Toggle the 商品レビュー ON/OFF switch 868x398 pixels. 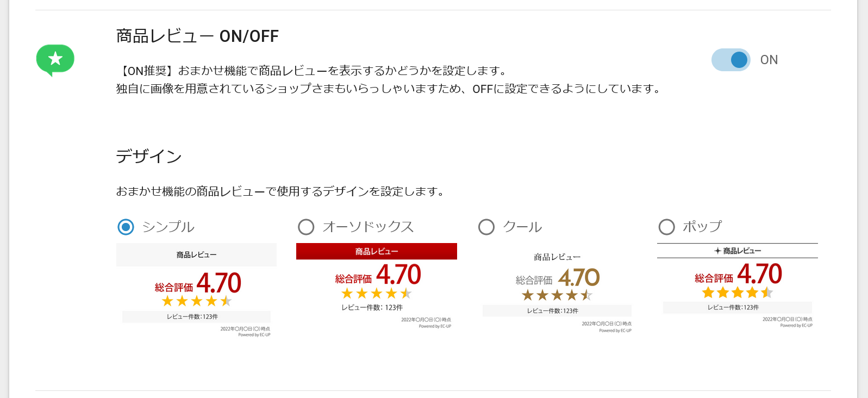(730, 60)
